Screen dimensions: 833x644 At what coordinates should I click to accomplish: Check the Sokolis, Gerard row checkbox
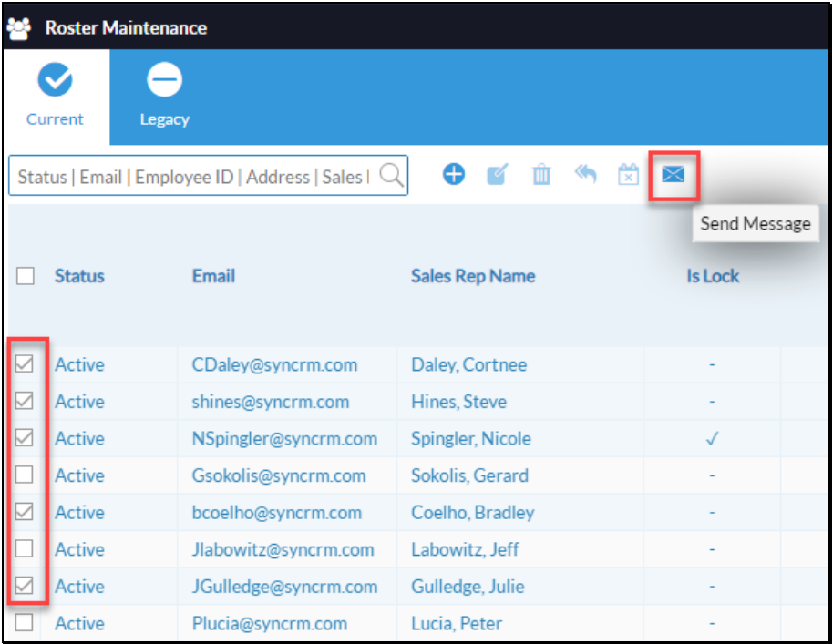[25, 475]
